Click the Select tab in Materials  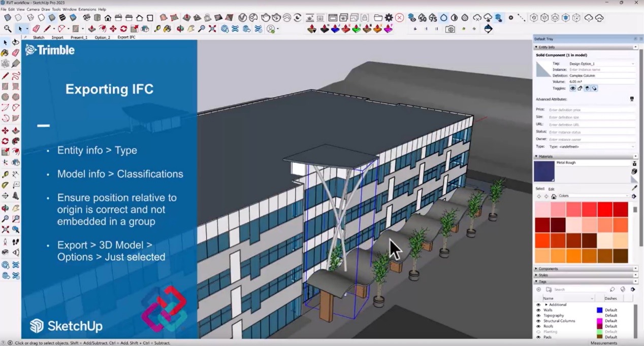coord(540,189)
